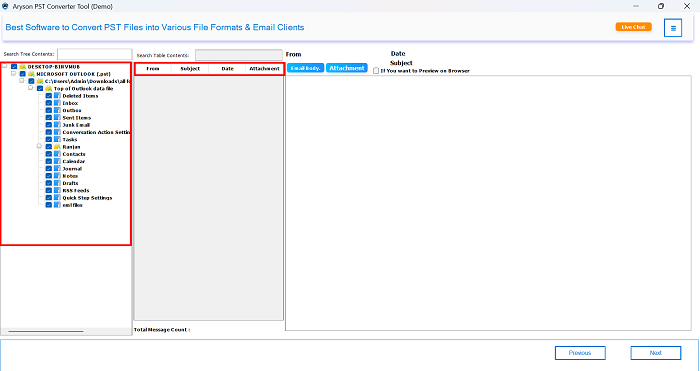Click the Ranjan folder icon

pyautogui.click(x=57, y=146)
